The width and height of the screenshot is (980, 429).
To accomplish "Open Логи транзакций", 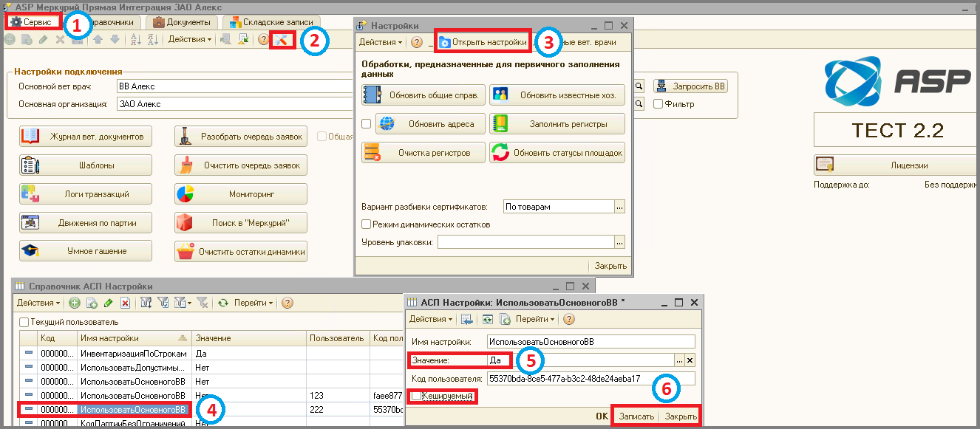I will click(x=86, y=194).
